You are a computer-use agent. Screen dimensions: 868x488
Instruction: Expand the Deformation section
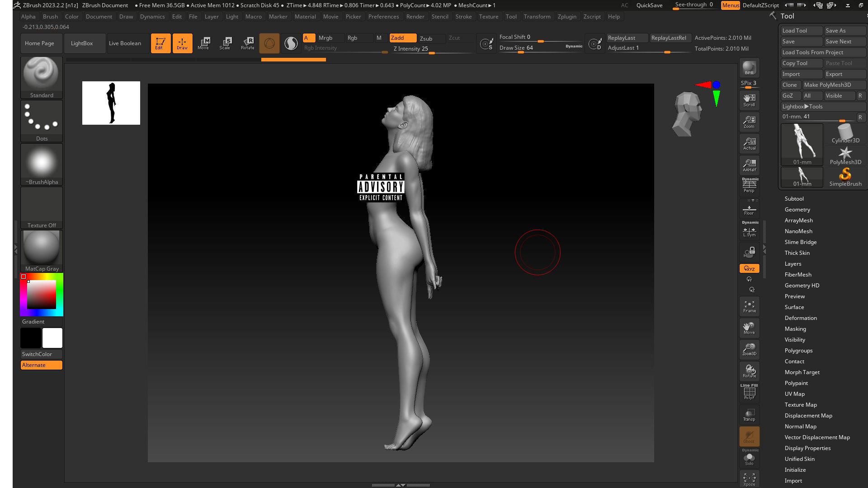(x=800, y=318)
